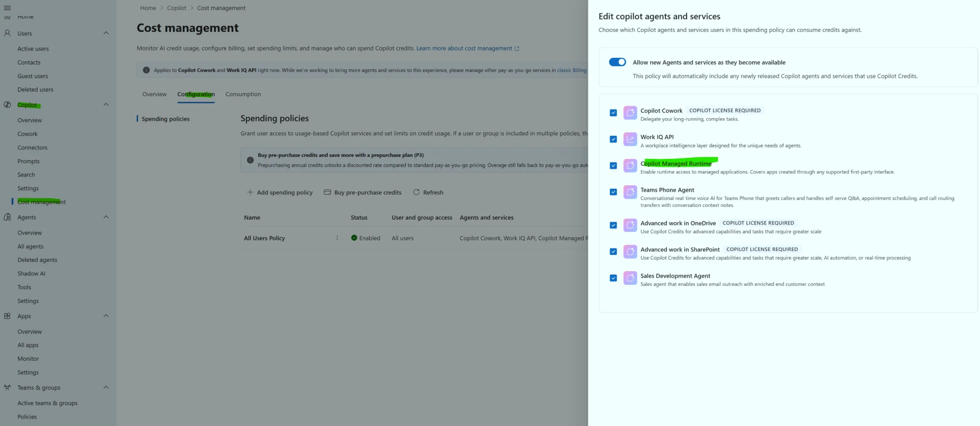Viewport: 980px width, 426px height.
Task: Collapse the Teams & groups section chevron
Action: click(x=106, y=387)
